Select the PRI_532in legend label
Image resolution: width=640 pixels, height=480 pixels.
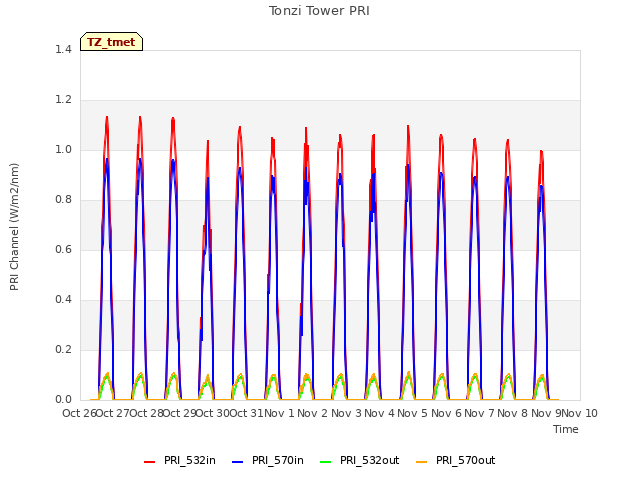[190, 460]
